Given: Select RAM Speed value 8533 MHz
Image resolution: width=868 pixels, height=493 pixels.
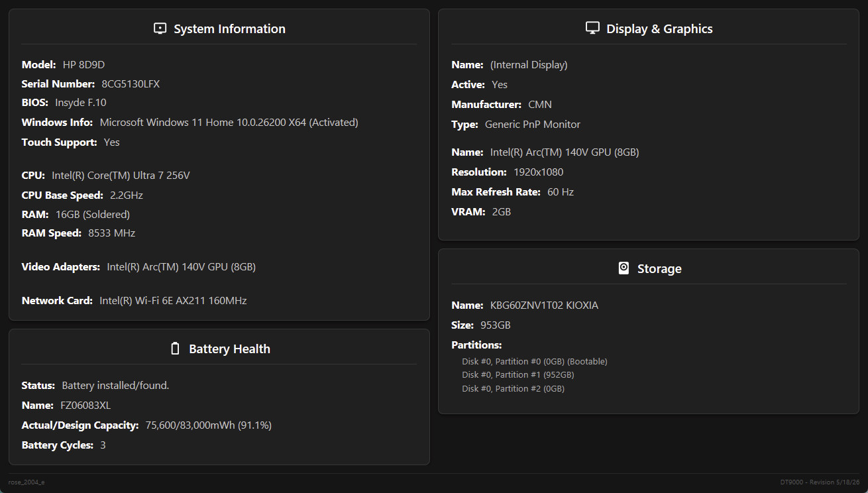Looking at the screenshot, I should pos(111,233).
